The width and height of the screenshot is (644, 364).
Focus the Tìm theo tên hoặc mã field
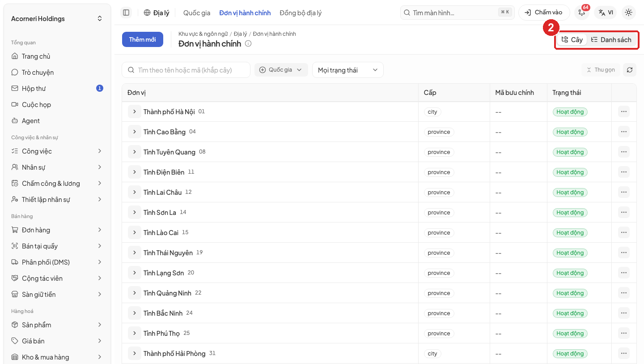click(x=186, y=70)
